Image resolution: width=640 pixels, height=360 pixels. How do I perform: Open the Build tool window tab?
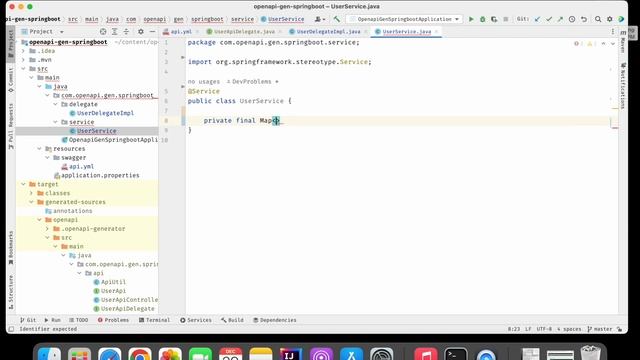[232, 320]
